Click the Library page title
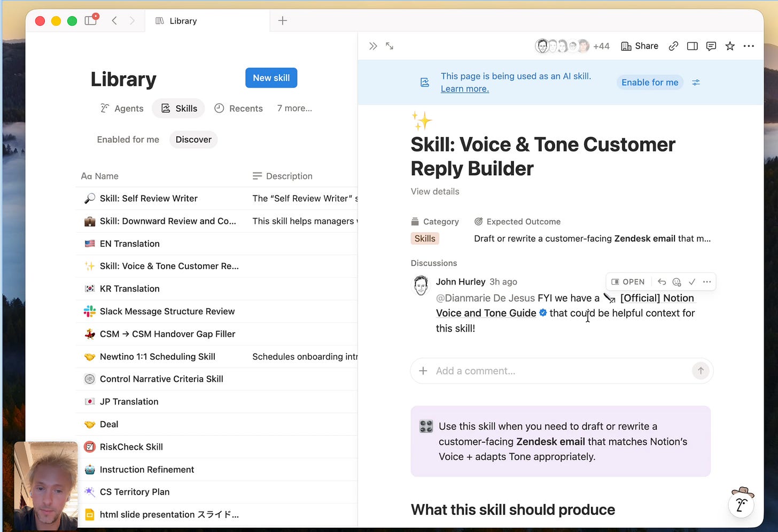Screen dimensions: 778x532 pyautogui.click(x=123, y=79)
